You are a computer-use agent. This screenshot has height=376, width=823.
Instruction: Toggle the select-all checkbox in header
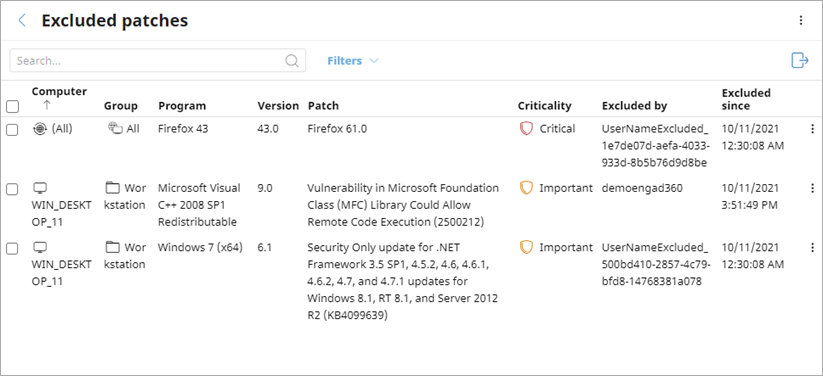(12, 107)
